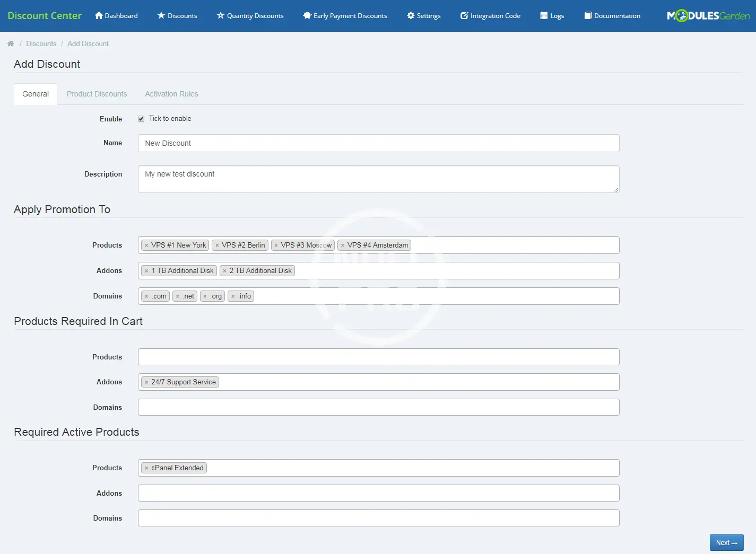756x554 pixels.
Task: Remove the VPS #2 Berlin tag
Action: [217, 245]
